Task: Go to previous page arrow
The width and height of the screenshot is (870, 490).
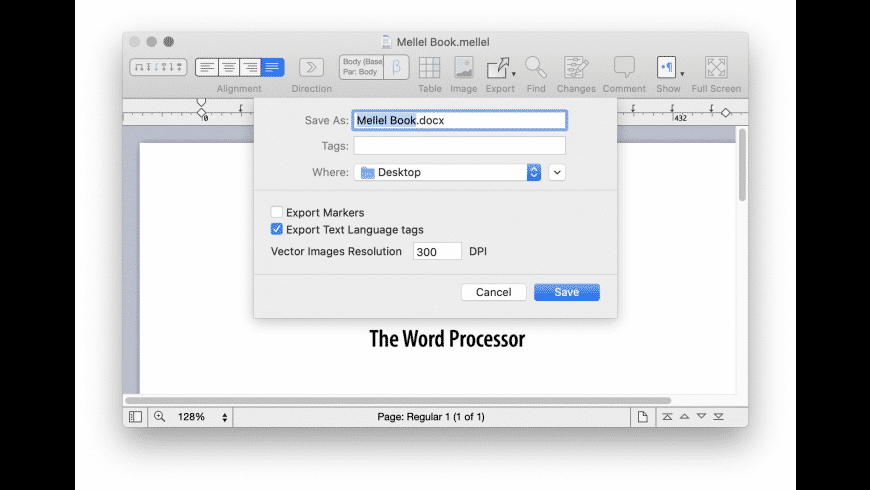Action: click(685, 416)
